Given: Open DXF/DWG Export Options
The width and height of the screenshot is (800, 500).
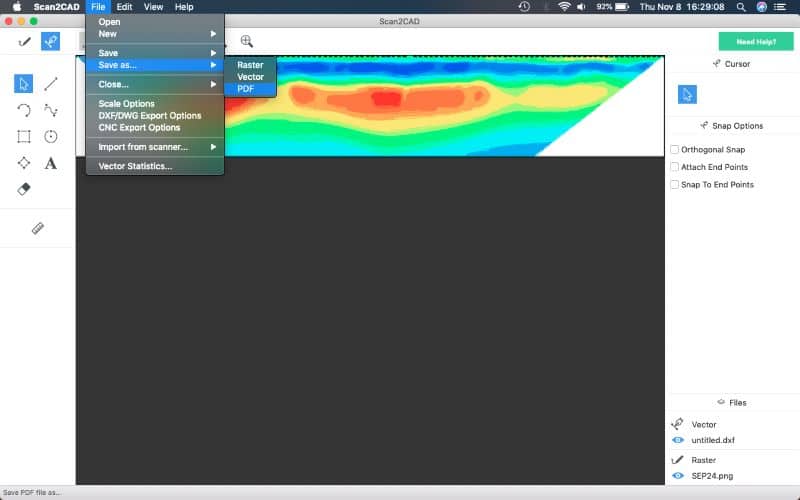Looking at the screenshot, I should [150, 116].
